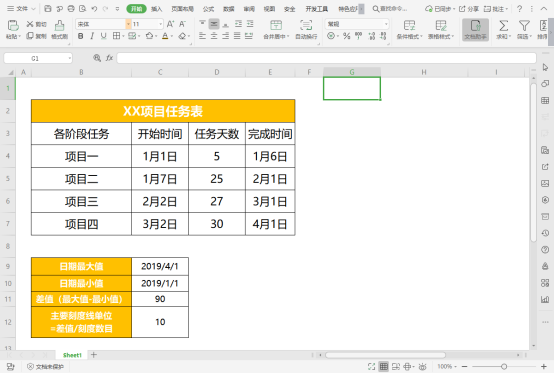Click the add new sheet plus button
Viewport: 554px width, 374px height.
(x=94, y=355)
